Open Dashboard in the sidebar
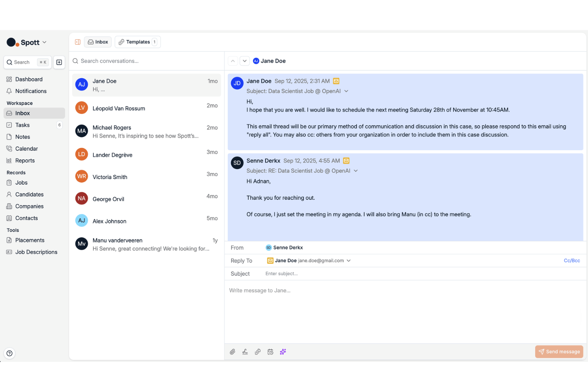The image size is (588, 392). [x=34, y=79]
